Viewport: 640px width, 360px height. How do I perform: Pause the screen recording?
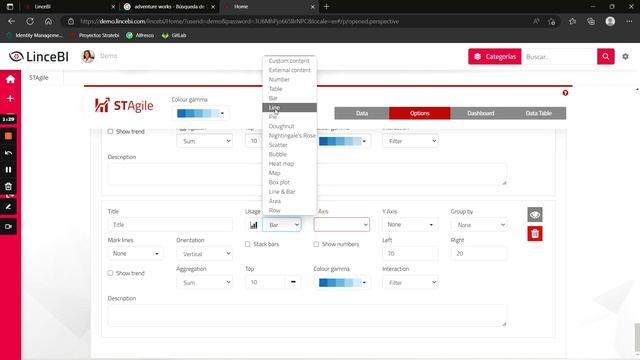pos(8,169)
